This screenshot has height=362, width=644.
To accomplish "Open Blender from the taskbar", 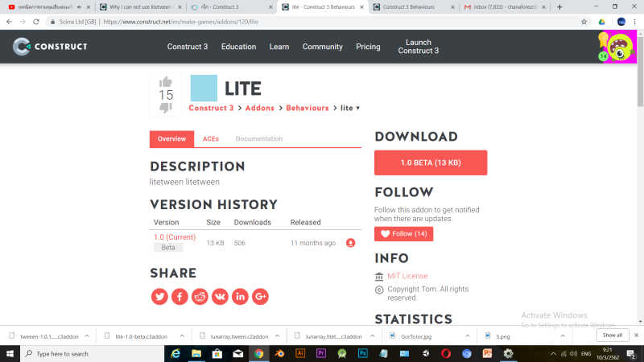I will [279, 353].
